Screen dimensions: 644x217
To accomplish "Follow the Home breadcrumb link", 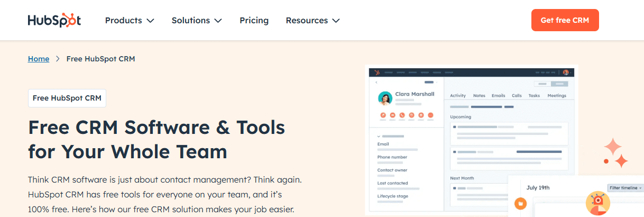I will (39, 59).
